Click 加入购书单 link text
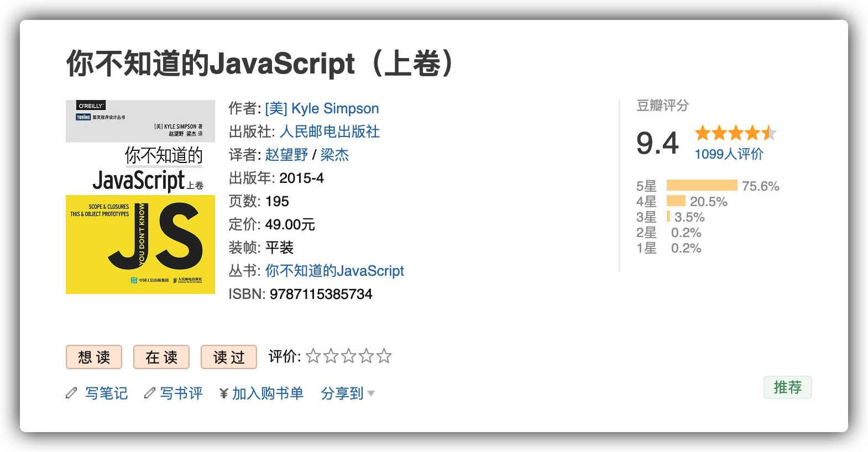Screen dimensions: 868x452 [x=268, y=393]
